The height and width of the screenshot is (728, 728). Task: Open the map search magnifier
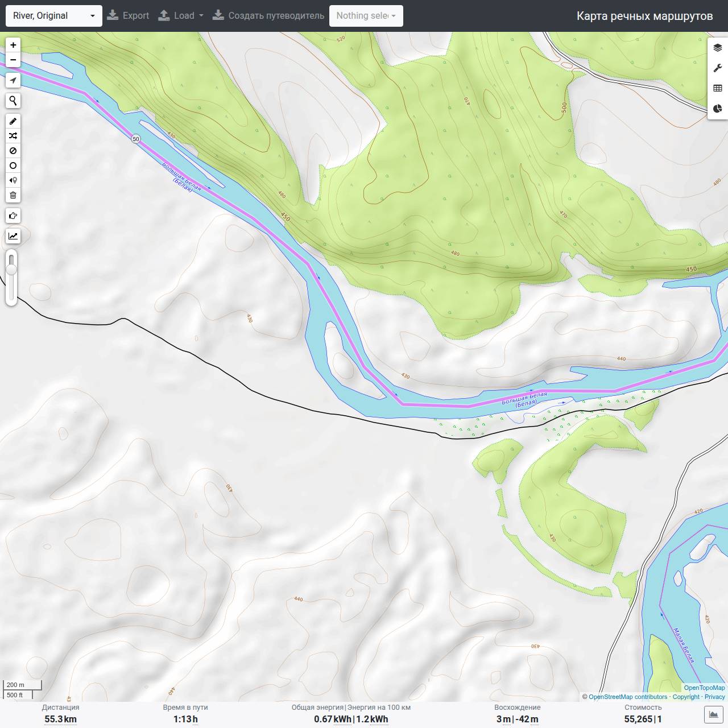[x=13, y=101]
